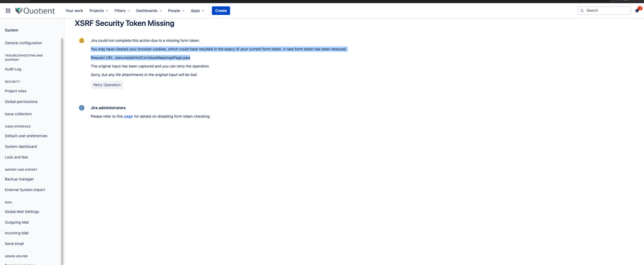Click the Mail section label

coord(8,202)
